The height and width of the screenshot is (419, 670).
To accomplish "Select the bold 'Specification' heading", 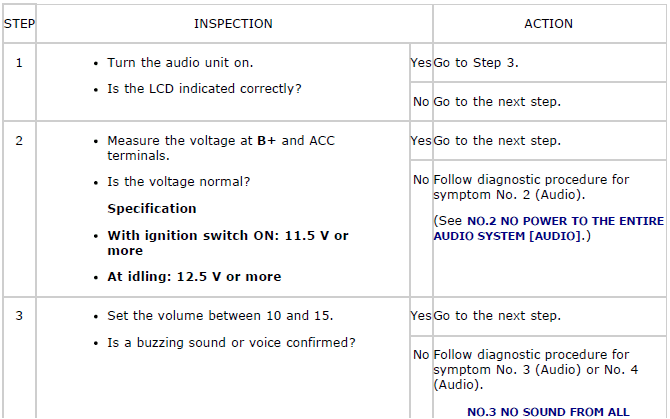I will pyautogui.click(x=152, y=209).
